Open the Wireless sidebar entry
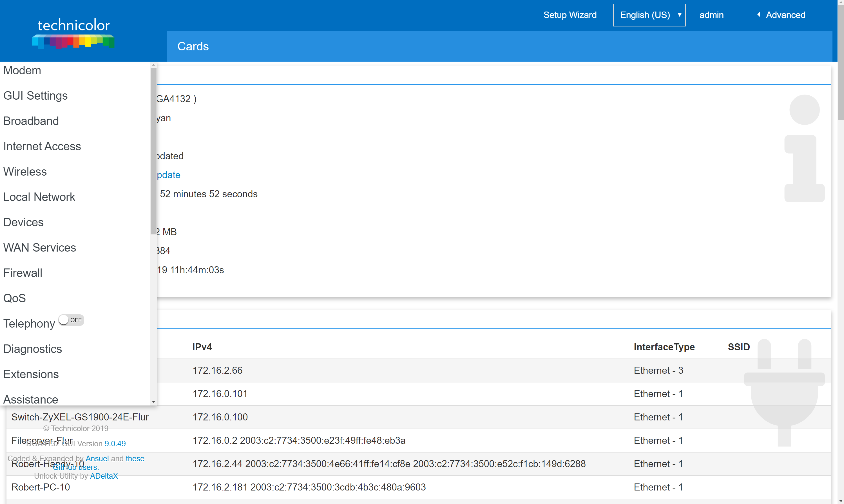The image size is (844, 504). point(24,172)
